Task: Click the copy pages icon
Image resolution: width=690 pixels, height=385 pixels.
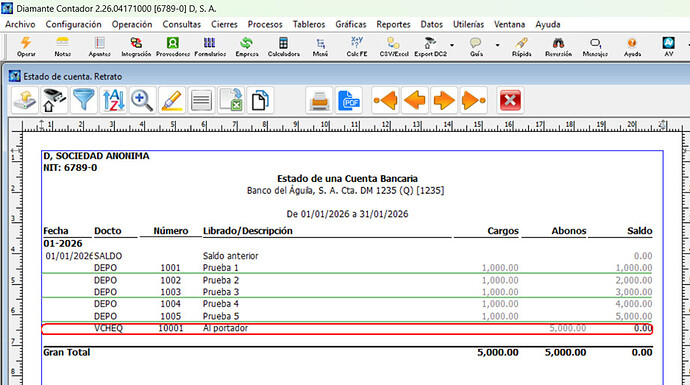Action: click(261, 100)
